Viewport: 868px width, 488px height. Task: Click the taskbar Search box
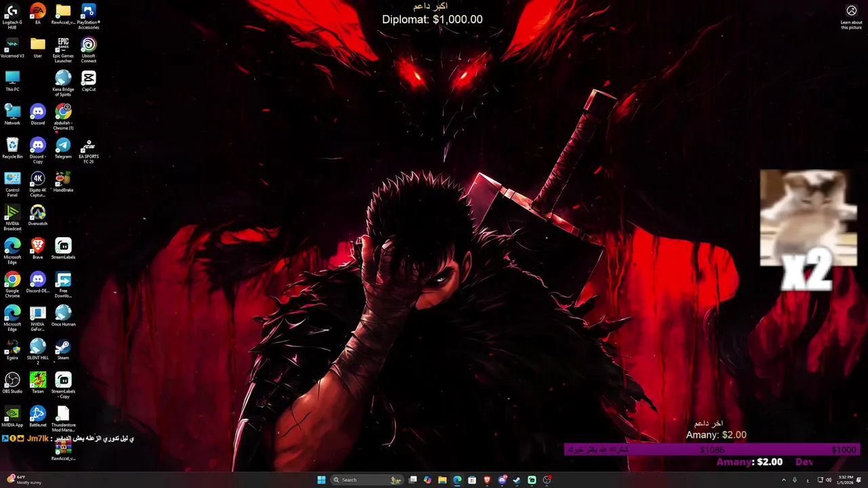coord(367,480)
